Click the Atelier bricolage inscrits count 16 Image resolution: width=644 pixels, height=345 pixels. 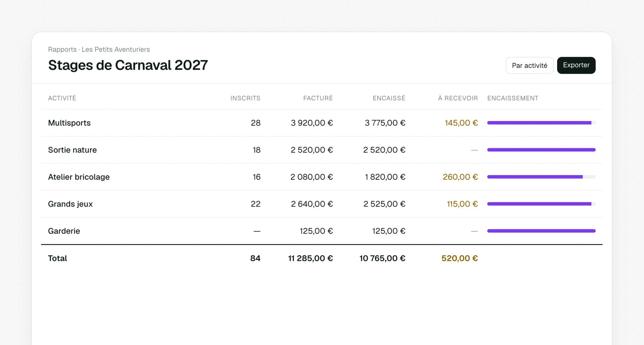click(x=257, y=177)
